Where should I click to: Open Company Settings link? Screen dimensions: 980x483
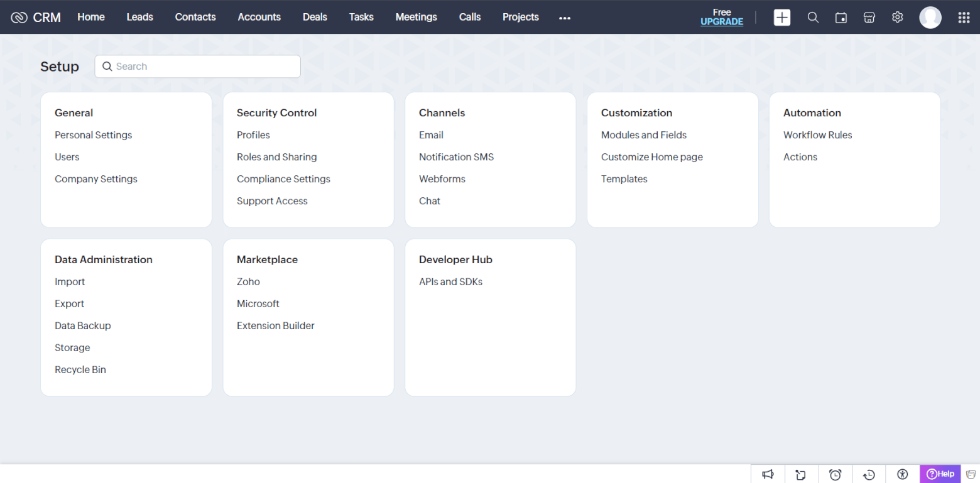pyautogui.click(x=96, y=179)
